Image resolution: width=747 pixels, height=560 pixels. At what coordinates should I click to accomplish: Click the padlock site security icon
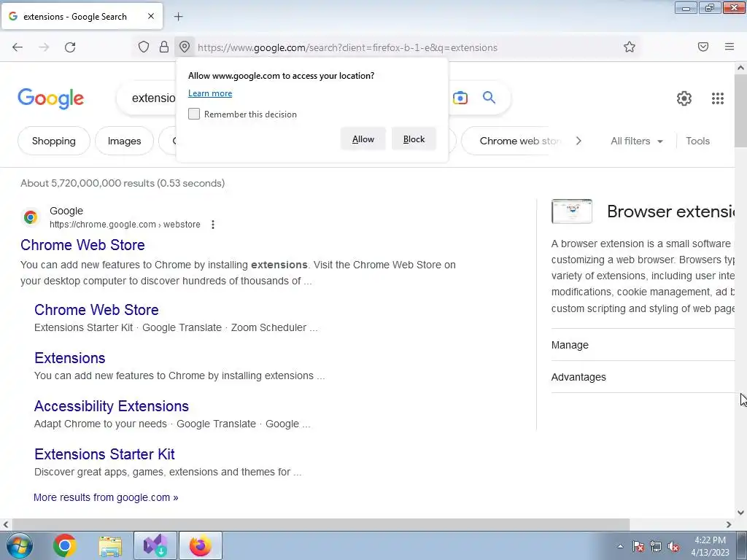(164, 47)
